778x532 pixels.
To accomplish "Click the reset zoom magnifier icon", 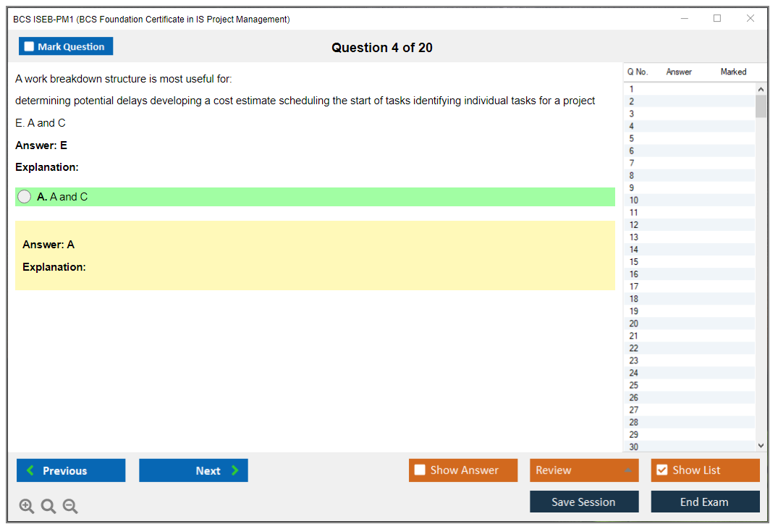I will 48,507.
